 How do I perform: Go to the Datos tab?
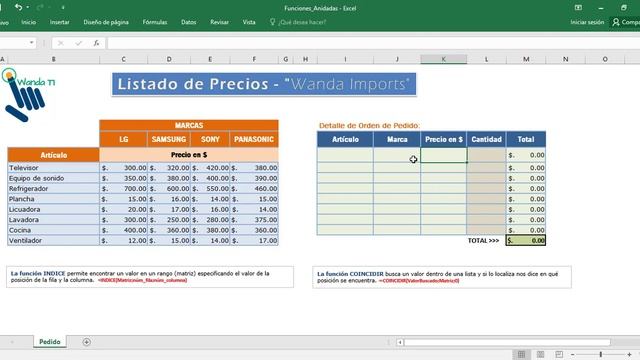point(189,22)
